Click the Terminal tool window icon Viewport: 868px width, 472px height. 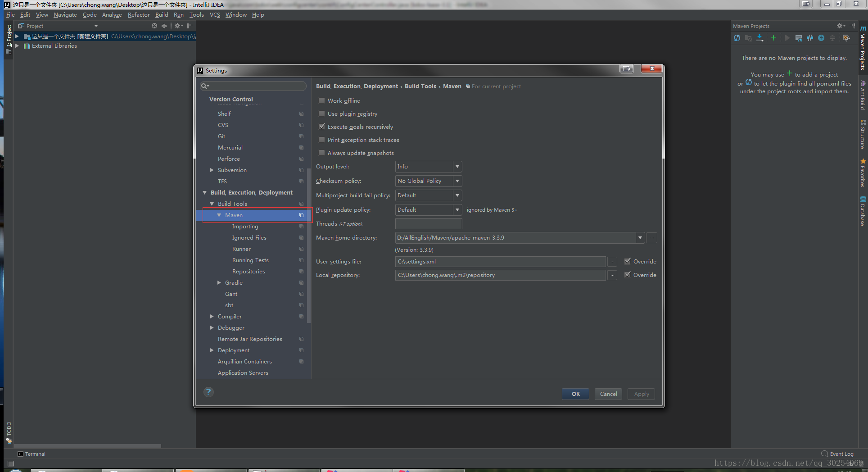[x=20, y=454]
